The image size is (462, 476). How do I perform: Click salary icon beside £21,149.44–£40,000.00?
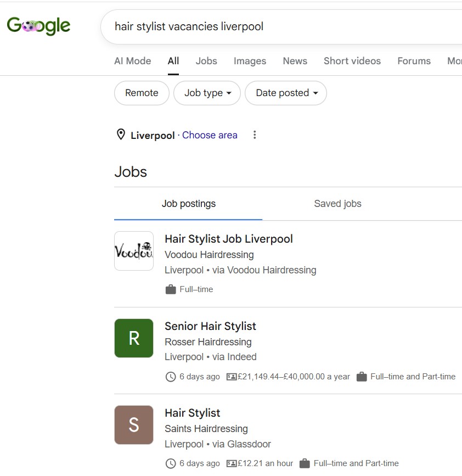pyautogui.click(x=232, y=377)
